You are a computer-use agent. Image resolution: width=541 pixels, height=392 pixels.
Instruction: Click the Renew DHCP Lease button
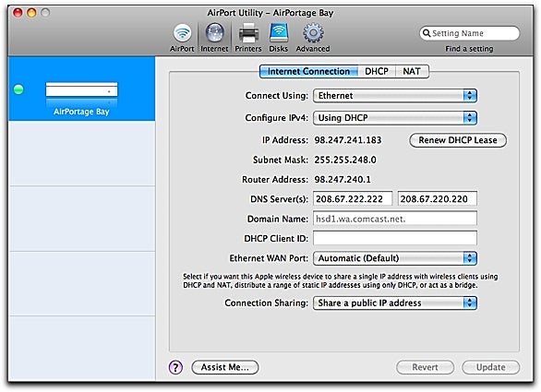point(458,140)
